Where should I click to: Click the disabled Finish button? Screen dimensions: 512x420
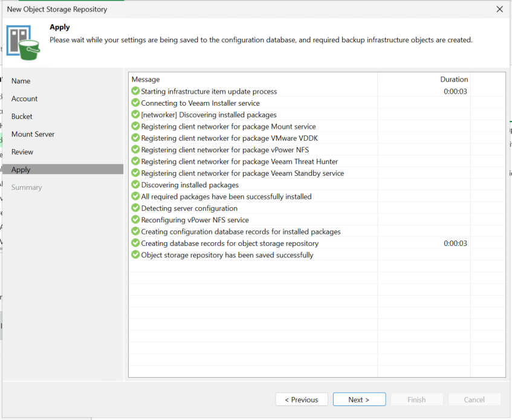pyautogui.click(x=416, y=399)
